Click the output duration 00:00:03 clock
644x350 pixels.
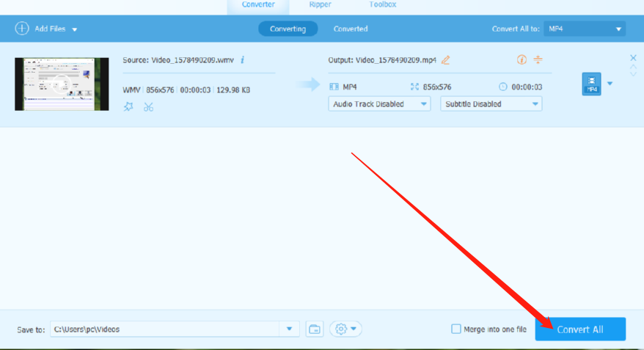pyautogui.click(x=503, y=87)
